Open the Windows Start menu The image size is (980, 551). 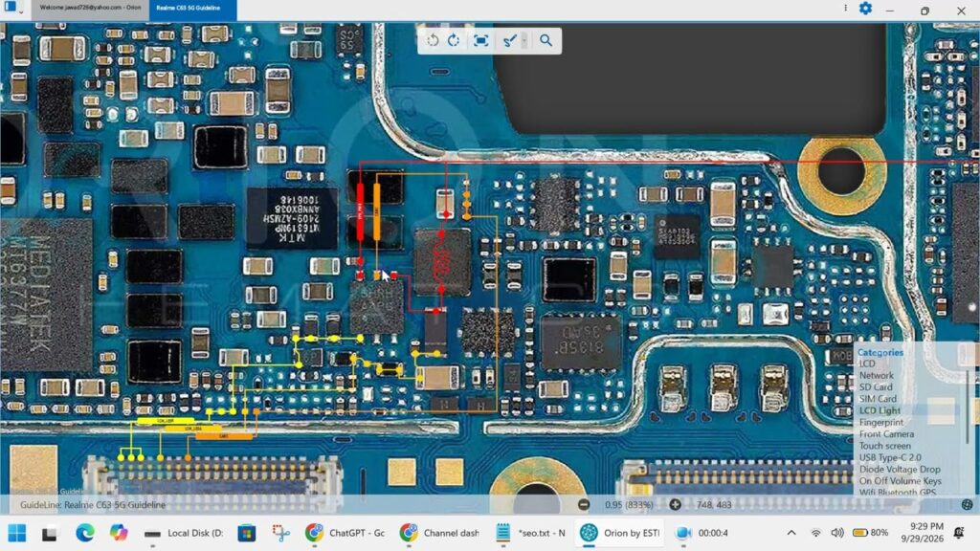tap(17, 533)
